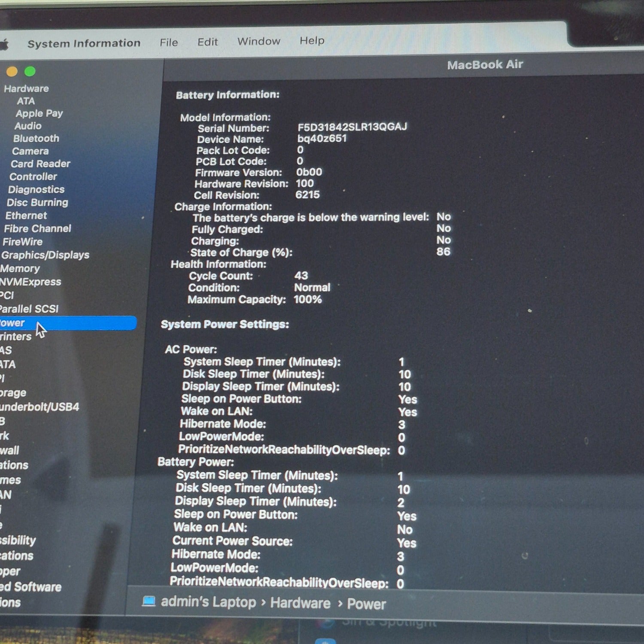Open the Window menu
This screenshot has width=644, height=644.
259,41
